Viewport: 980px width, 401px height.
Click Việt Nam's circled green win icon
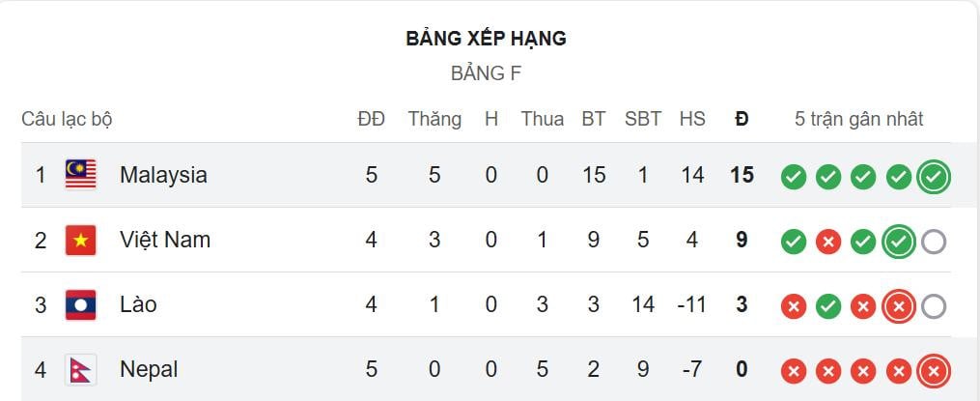pyautogui.click(x=898, y=242)
